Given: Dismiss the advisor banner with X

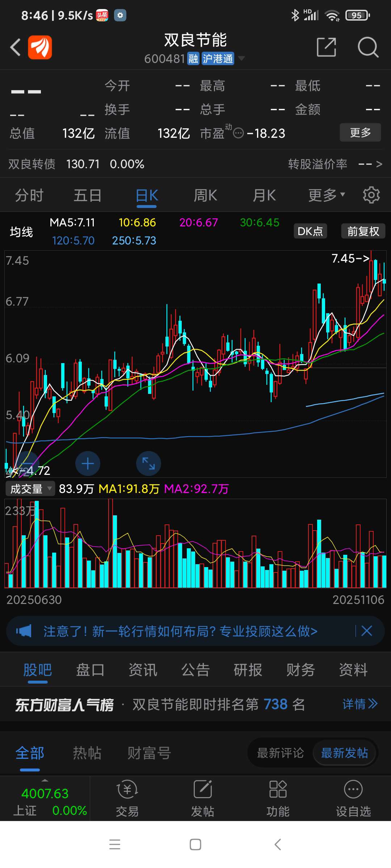Looking at the screenshot, I should pyautogui.click(x=367, y=631).
